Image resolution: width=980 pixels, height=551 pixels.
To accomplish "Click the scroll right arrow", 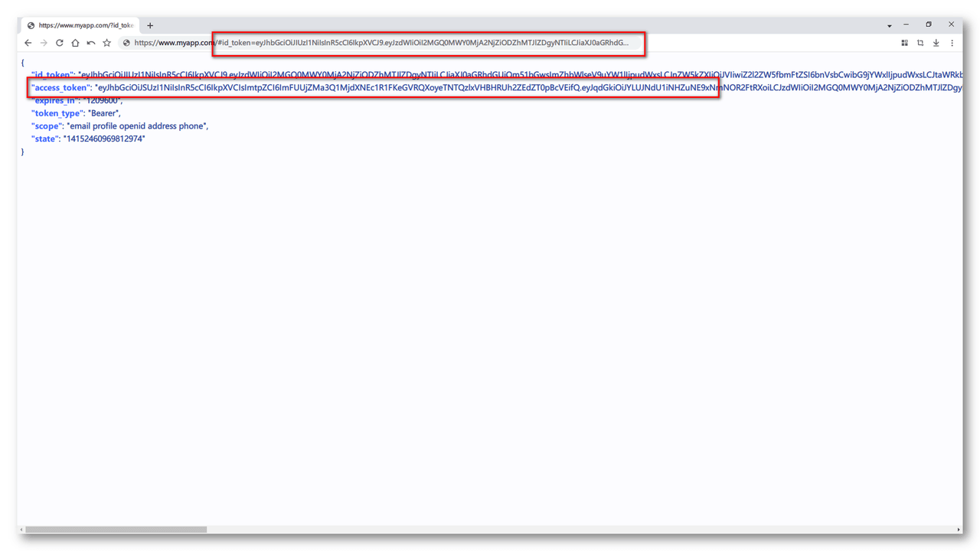I will click(x=959, y=530).
